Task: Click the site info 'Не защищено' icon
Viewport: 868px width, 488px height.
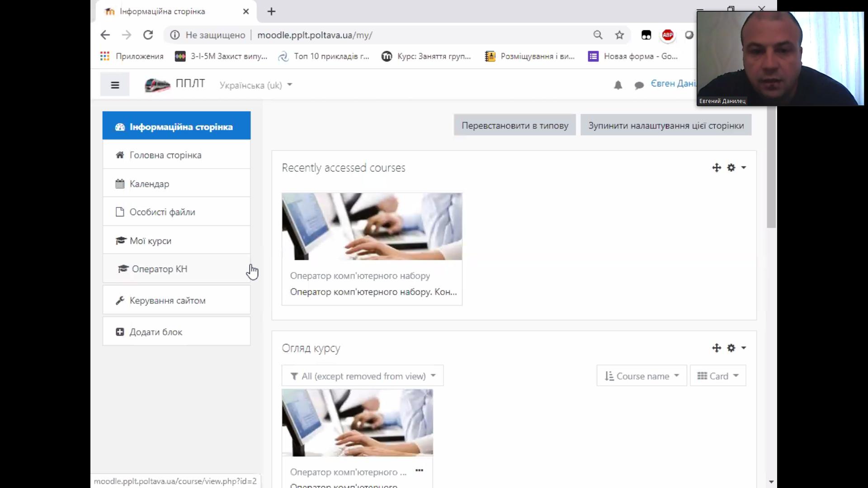Action: point(175,35)
